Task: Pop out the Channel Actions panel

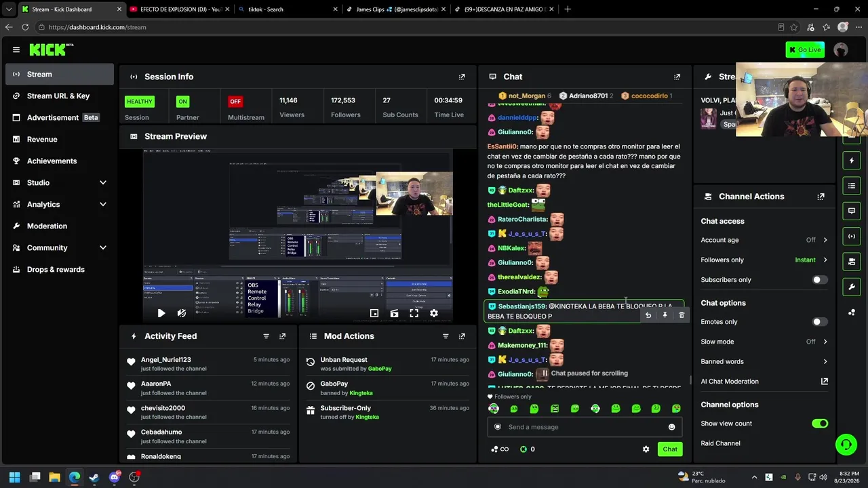Action: pyautogui.click(x=821, y=197)
